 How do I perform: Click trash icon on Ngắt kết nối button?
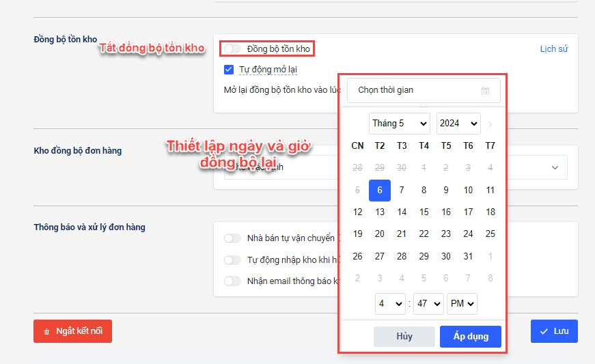[46, 331]
